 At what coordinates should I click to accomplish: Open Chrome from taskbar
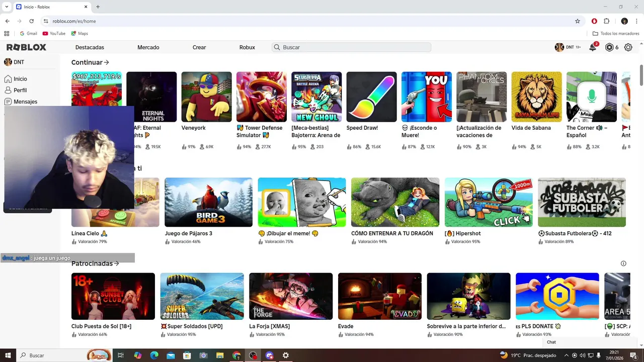click(x=236, y=355)
